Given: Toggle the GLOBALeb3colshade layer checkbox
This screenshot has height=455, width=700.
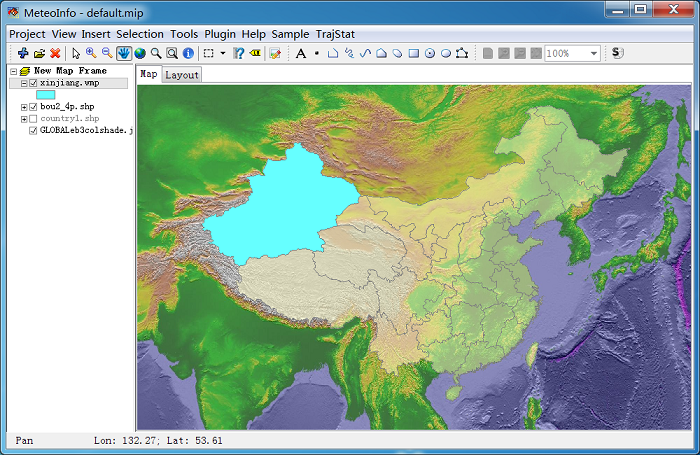Looking at the screenshot, I should [33, 130].
